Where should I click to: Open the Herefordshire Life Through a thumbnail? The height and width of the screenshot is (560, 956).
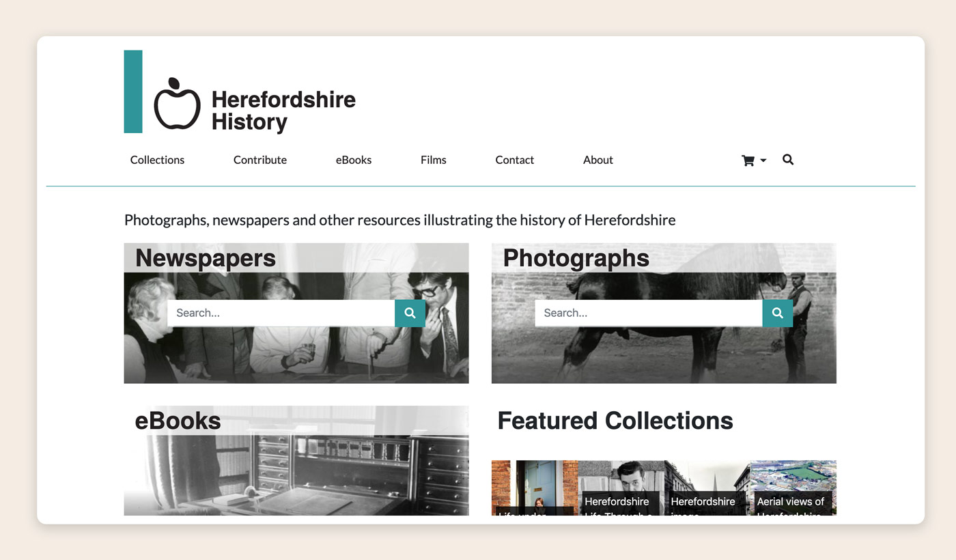tap(621, 488)
